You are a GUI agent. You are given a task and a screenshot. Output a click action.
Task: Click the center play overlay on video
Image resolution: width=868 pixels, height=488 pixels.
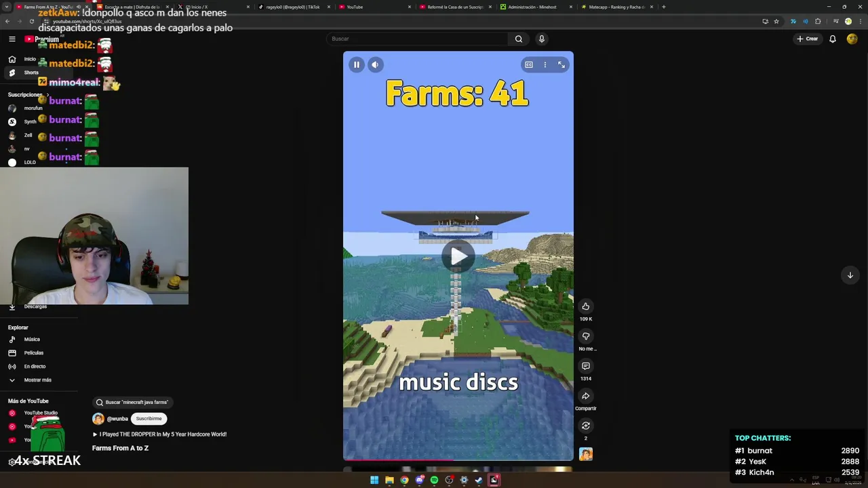458,256
